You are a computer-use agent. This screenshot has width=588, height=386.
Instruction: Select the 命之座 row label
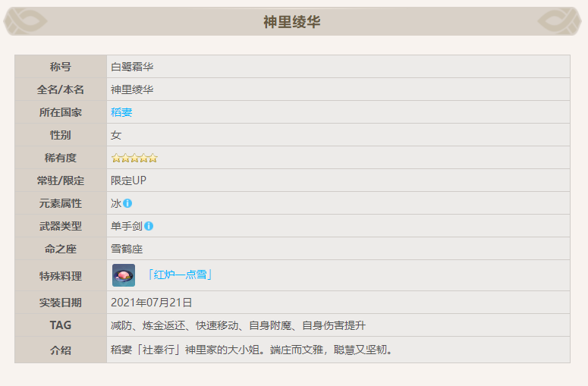pos(61,249)
